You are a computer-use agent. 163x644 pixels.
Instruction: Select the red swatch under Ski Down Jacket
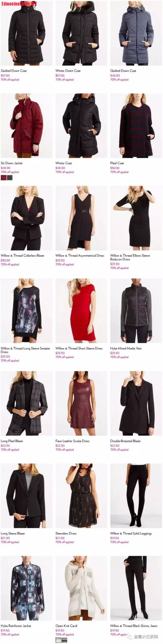4,178
